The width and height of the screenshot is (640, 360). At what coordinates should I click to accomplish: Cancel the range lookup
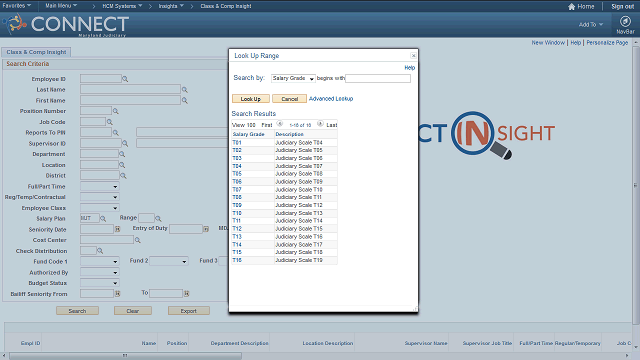point(289,99)
